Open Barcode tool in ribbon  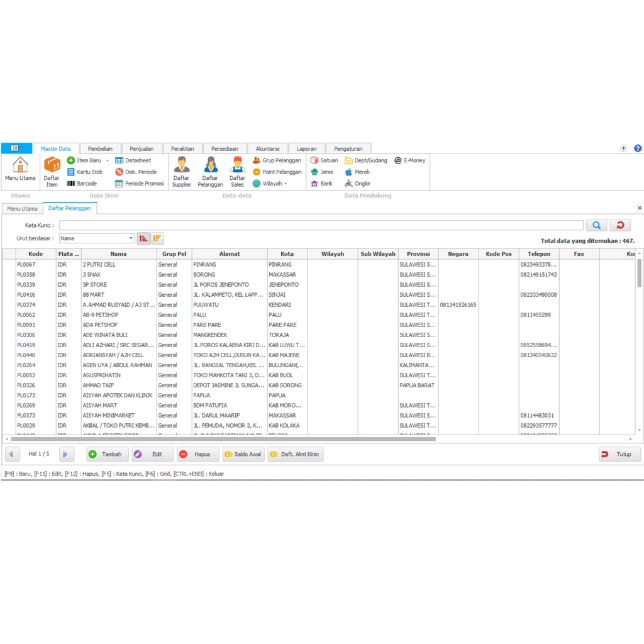coord(82,184)
